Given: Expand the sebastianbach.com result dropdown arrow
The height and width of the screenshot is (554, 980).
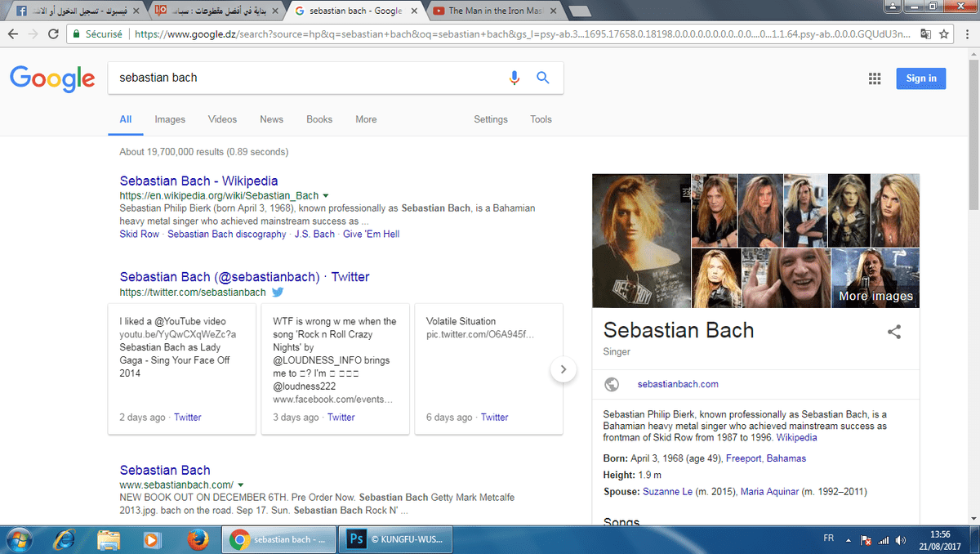Looking at the screenshot, I should click(x=241, y=485).
